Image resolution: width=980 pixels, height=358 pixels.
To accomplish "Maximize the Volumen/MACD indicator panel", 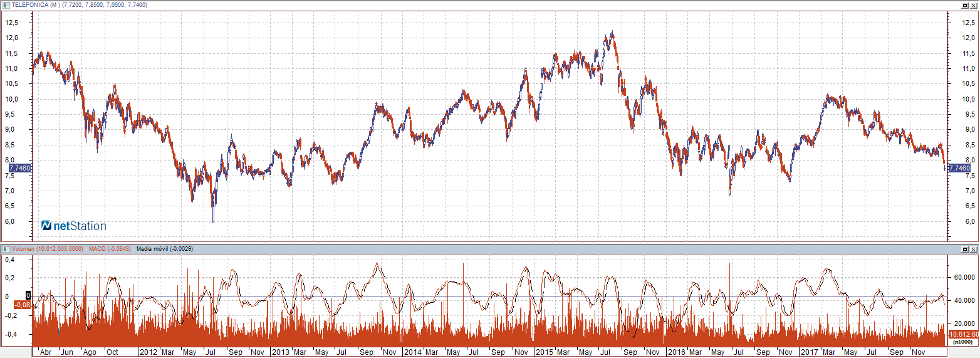I will [x=966, y=249].
